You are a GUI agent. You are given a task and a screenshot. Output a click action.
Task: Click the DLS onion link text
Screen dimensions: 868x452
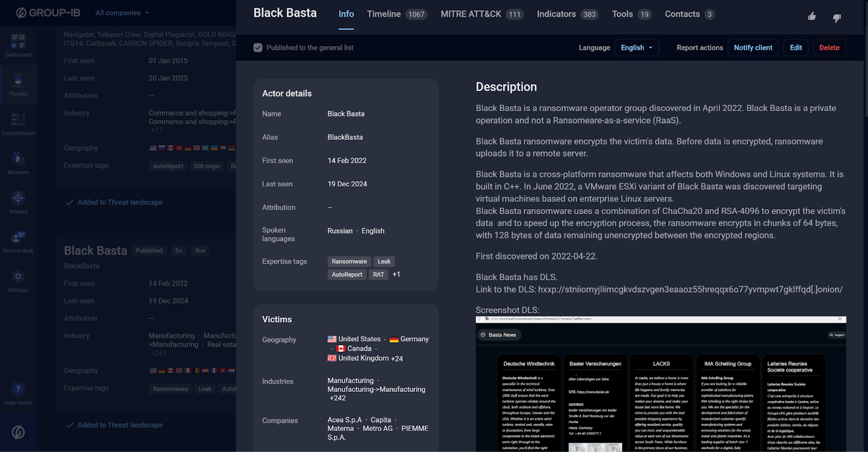point(691,289)
